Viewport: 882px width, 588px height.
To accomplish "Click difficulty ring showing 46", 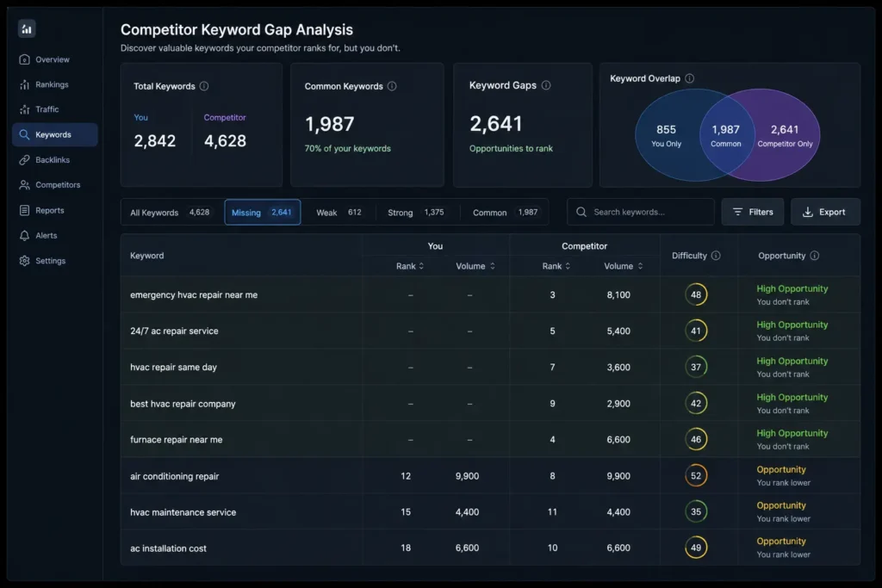I will pyautogui.click(x=696, y=440).
